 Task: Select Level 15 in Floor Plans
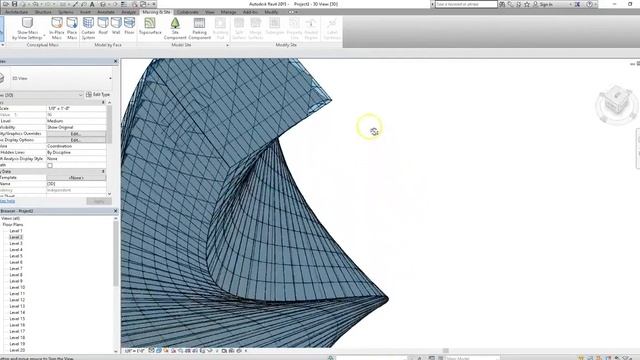17,318
